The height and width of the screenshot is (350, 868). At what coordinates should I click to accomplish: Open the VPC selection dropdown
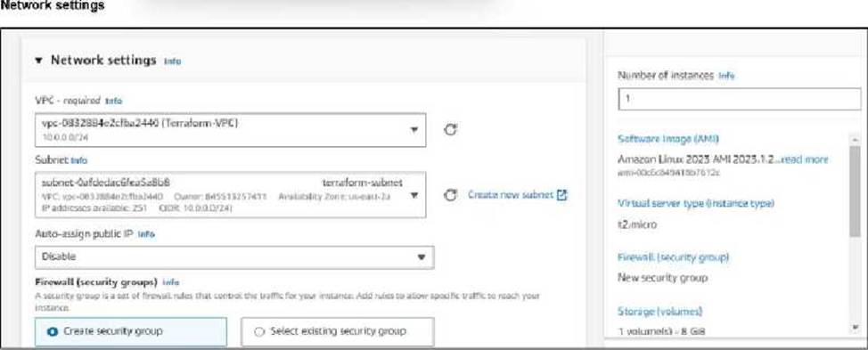coord(231,130)
